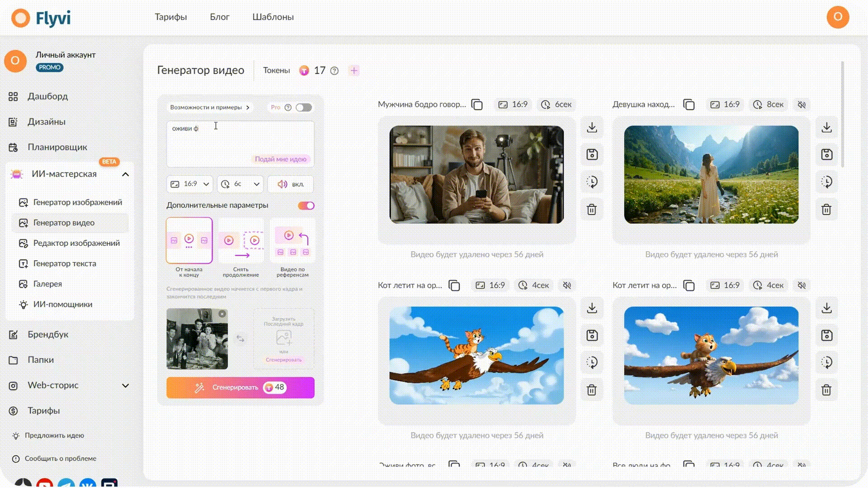Open the Pro mode help icon
Viewport: 868px width, 488px height.
click(288, 108)
